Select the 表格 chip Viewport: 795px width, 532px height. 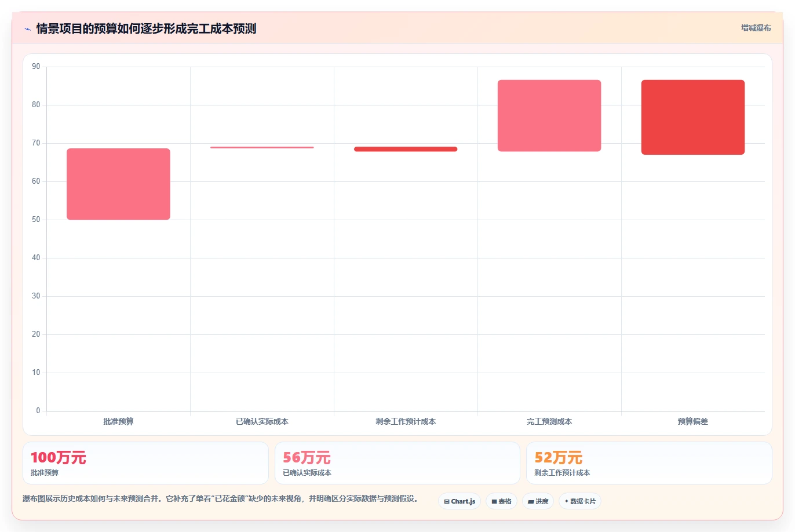[x=501, y=501]
